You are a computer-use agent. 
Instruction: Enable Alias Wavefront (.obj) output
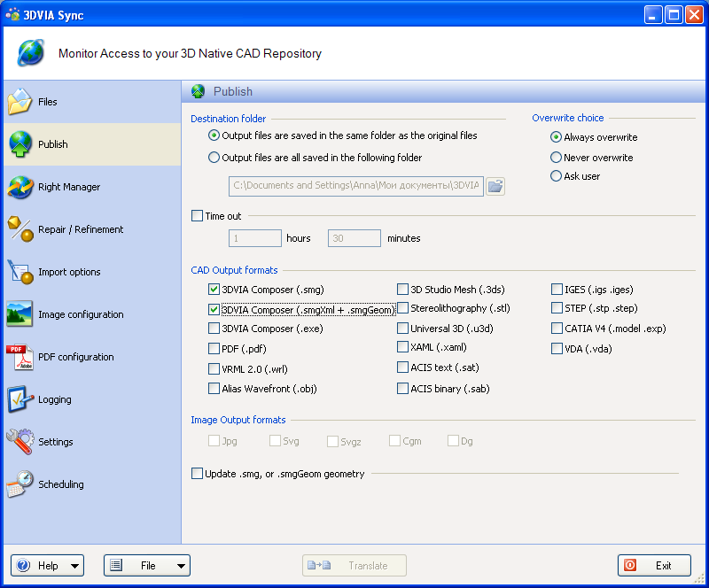[214, 388]
